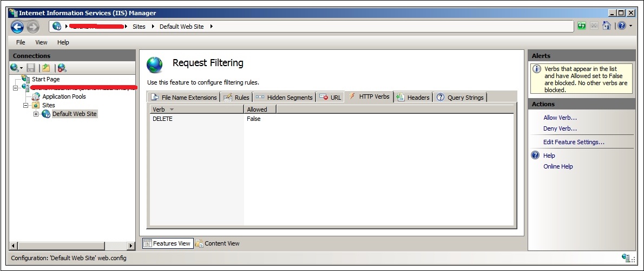Select Start Page in the tree
The width and height of the screenshot is (644, 271).
[x=45, y=79]
